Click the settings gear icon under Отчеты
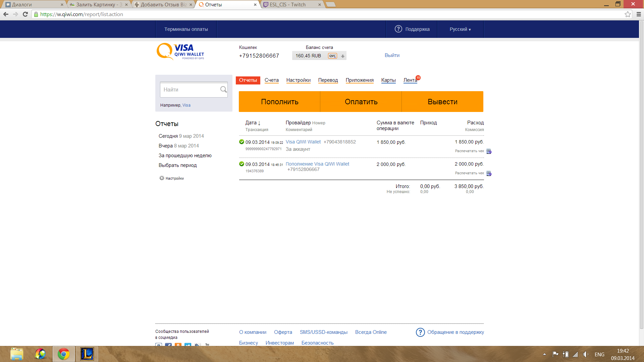 coord(162,178)
